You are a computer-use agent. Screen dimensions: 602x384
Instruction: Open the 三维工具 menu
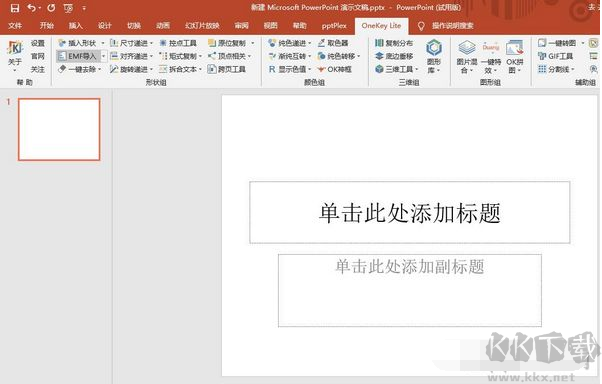pos(397,69)
